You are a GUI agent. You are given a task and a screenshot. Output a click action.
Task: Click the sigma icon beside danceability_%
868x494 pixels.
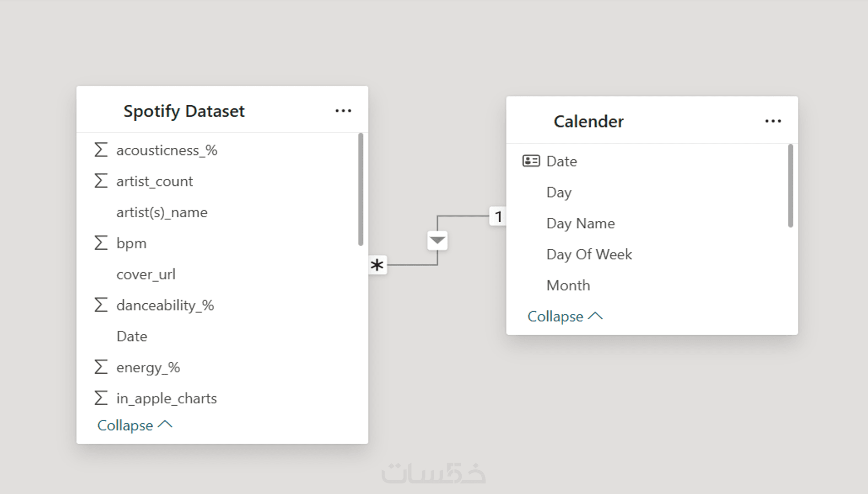[x=101, y=305]
